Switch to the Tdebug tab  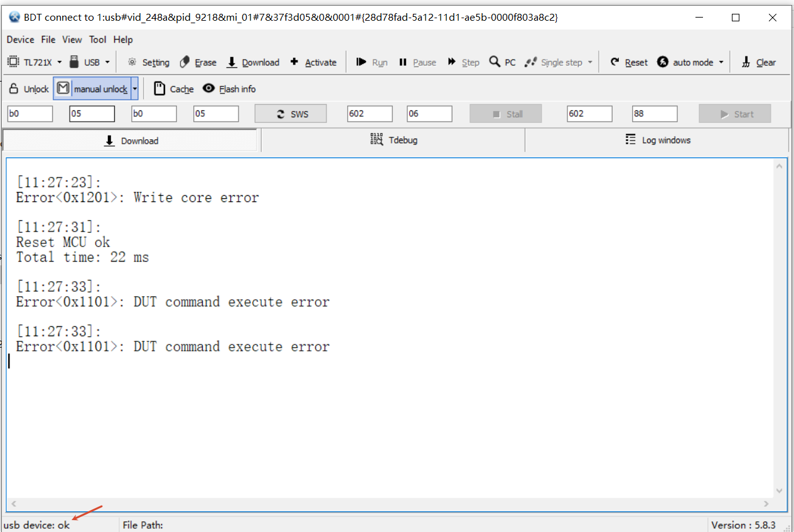tap(394, 140)
